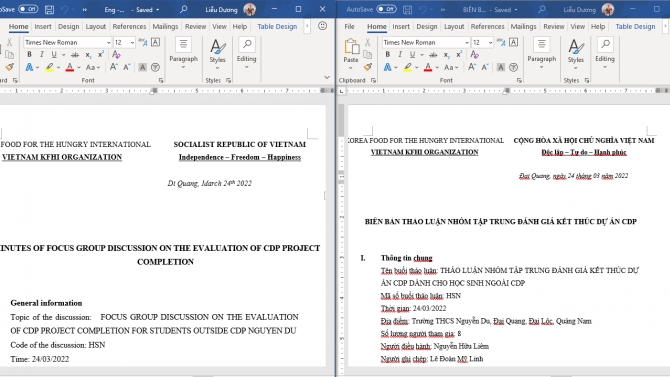Decrease font size in the left Word window
Viewport: 670px width, 377px height.
click(126, 67)
